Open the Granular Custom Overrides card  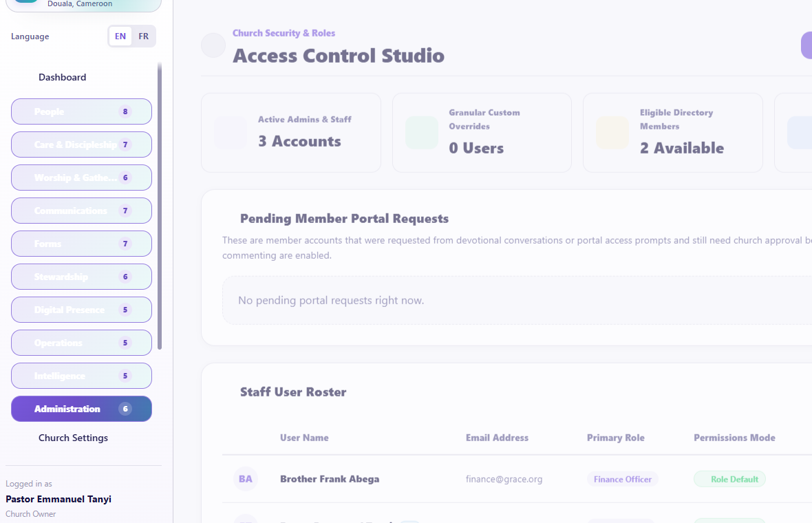[482, 133]
